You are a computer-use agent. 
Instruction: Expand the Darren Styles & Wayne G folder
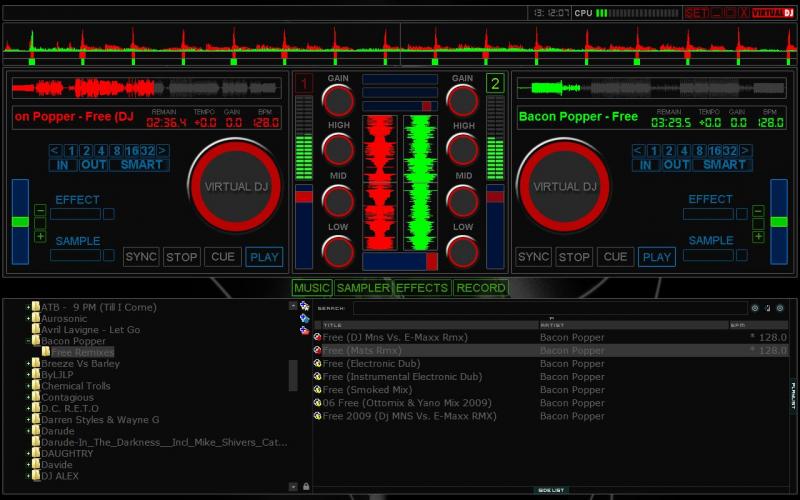(29, 420)
